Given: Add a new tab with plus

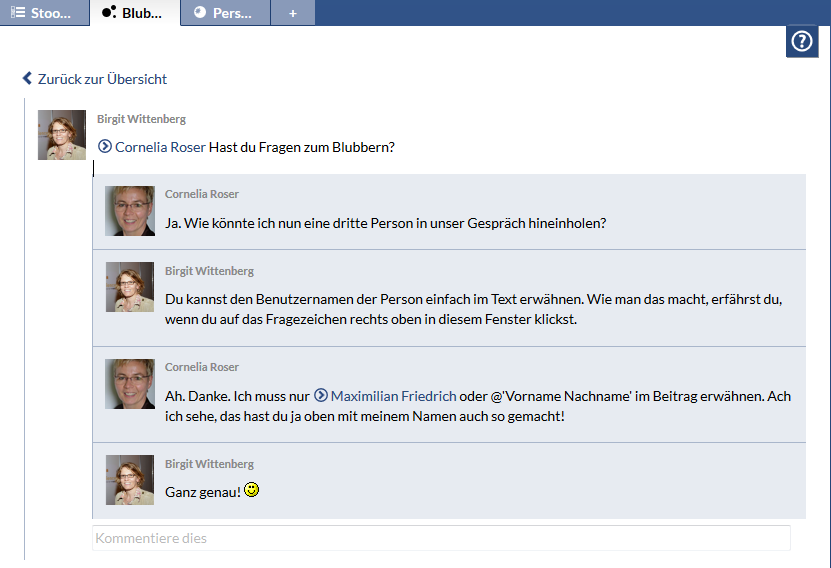Looking at the screenshot, I should [x=292, y=13].
